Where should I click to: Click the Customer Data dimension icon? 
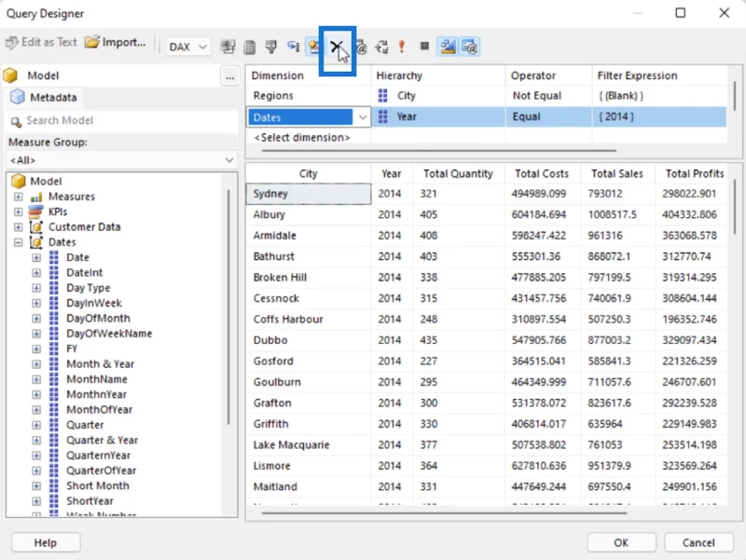35,227
